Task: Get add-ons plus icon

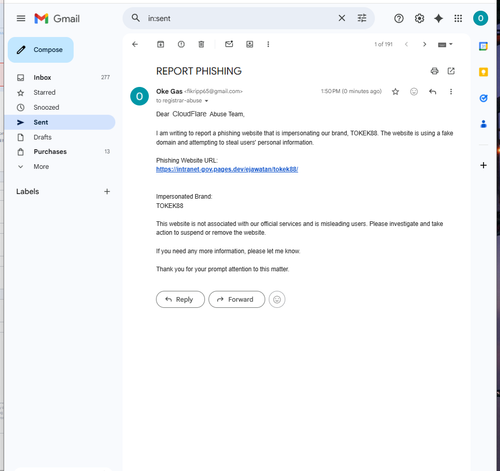Action: pos(483,165)
